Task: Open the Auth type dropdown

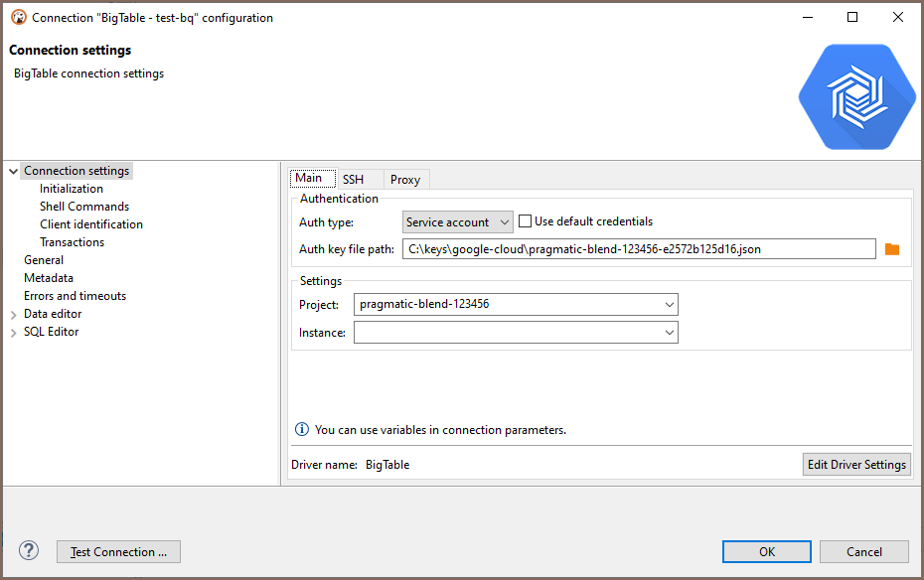Action: [457, 222]
